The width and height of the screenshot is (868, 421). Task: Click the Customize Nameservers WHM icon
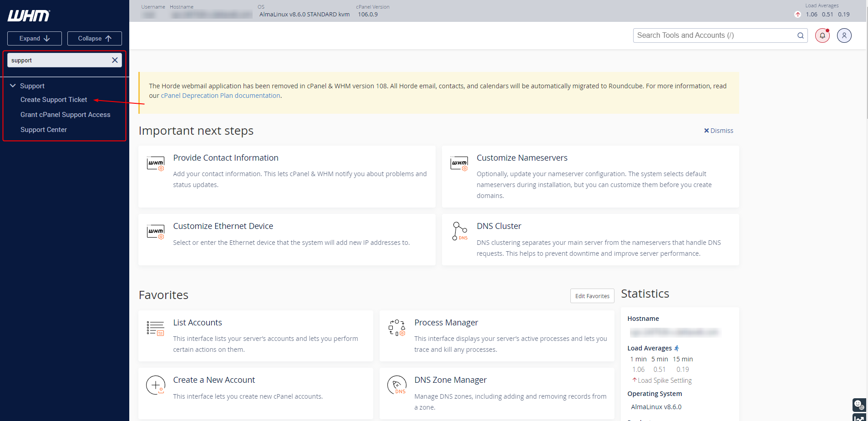[459, 163]
